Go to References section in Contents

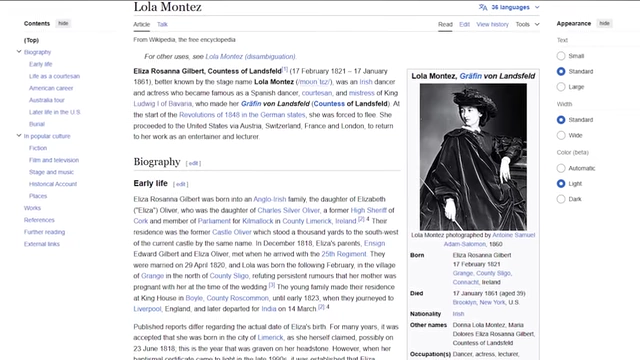click(x=39, y=220)
